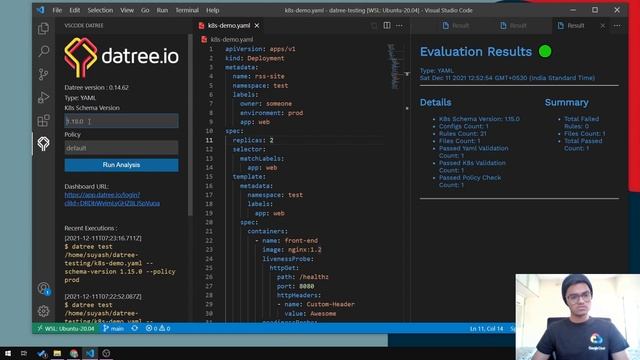Synchronize changes icon in status bar

tap(135, 328)
